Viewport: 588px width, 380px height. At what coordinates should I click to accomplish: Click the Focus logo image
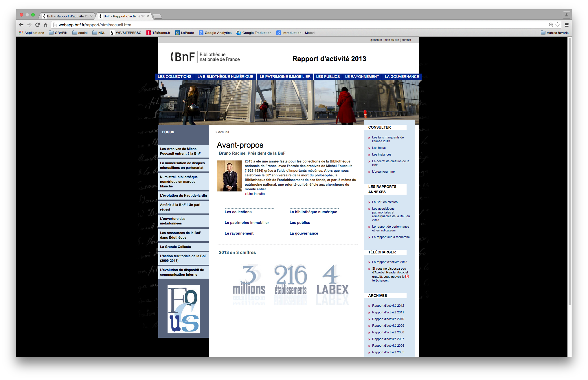[183, 309]
